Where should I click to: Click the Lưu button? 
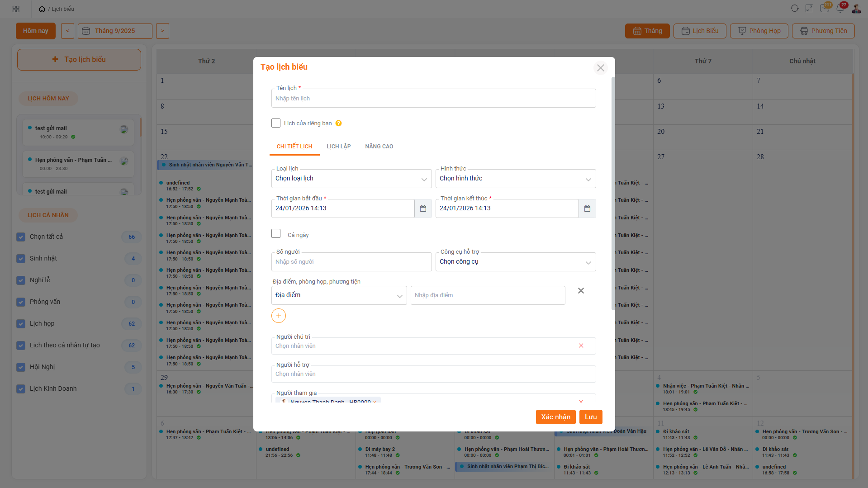[x=590, y=417]
